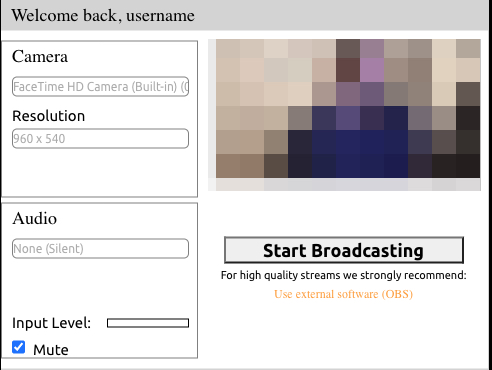Expand the None (Silent) audio dropdown
The image size is (492, 370).
pos(100,248)
